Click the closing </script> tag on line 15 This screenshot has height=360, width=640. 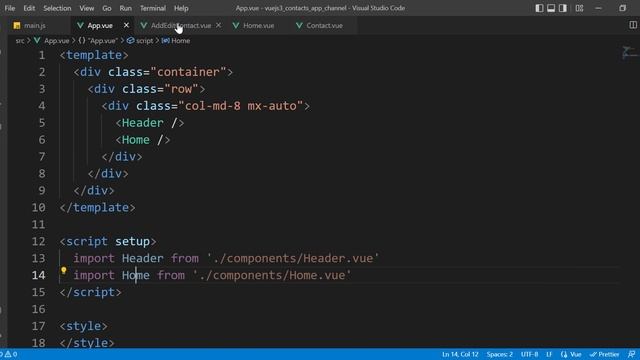pos(91,292)
